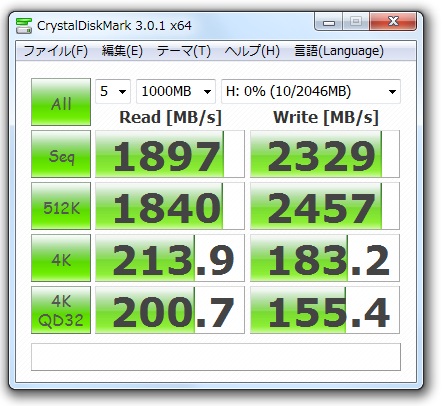Screen dimensions: 442x406
Task: Start the 4K QD32 benchmark test
Action: coord(61,310)
